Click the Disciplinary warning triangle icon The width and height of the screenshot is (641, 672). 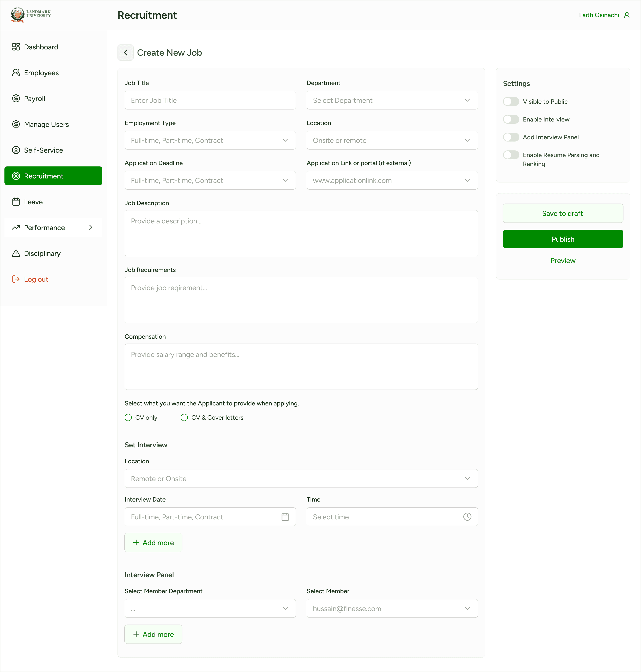pos(16,253)
